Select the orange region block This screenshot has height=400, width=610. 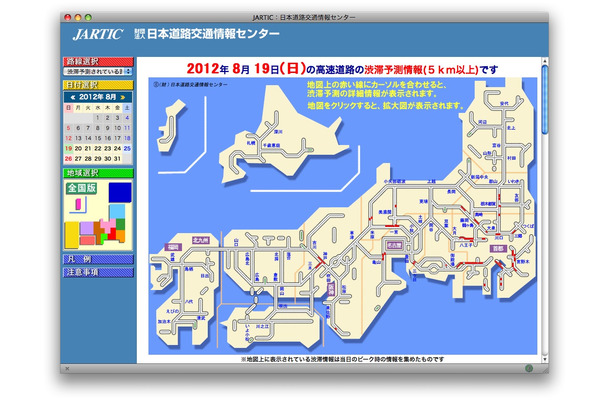click(x=121, y=235)
